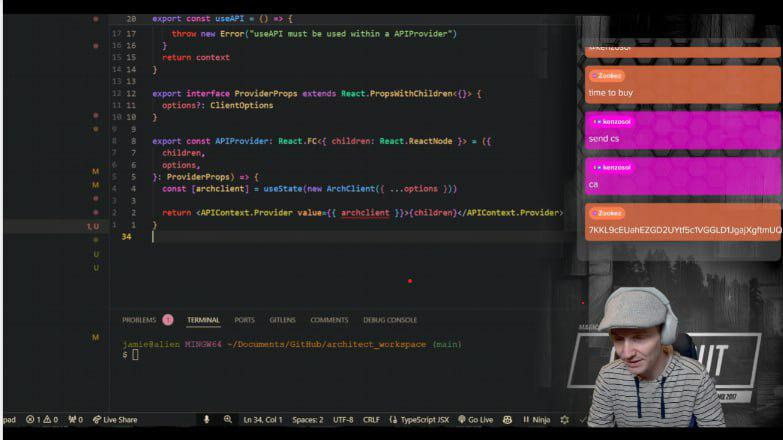Screen dimensions: 783x440
Task: Click 'export interface ProviderProps' line
Action: coord(317,93)
